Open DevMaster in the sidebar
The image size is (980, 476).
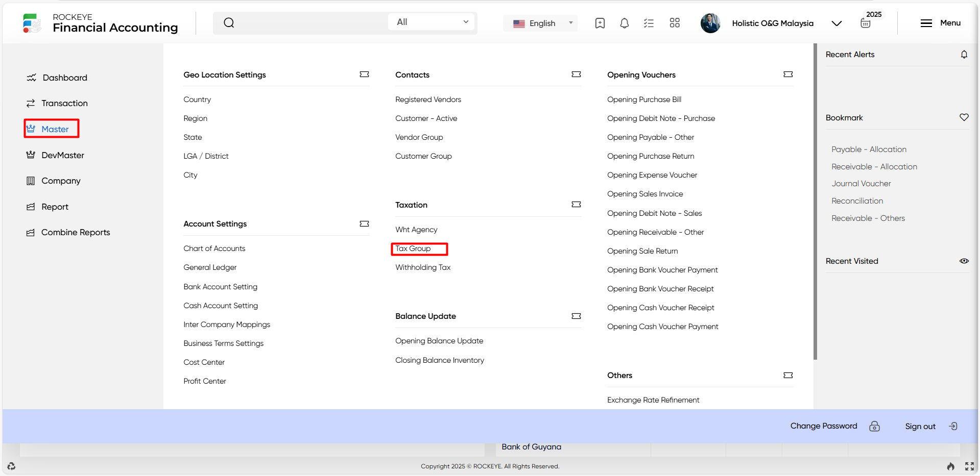pos(55,155)
